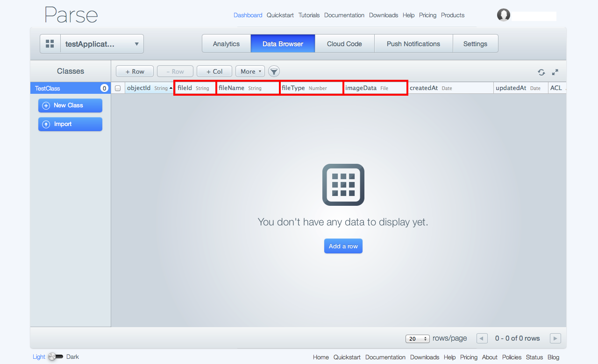The width and height of the screenshot is (598, 364).
Task: Click the + Col button
Action: point(214,71)
